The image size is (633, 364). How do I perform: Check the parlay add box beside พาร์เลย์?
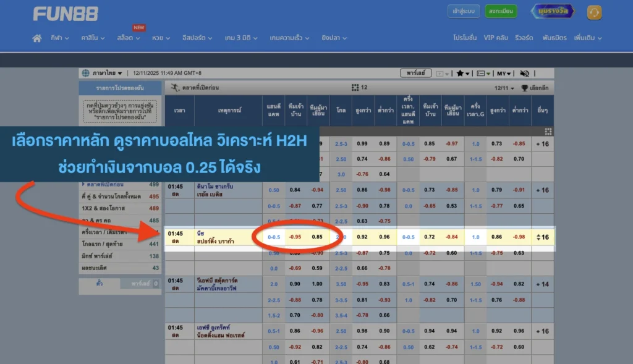(439, 73)
